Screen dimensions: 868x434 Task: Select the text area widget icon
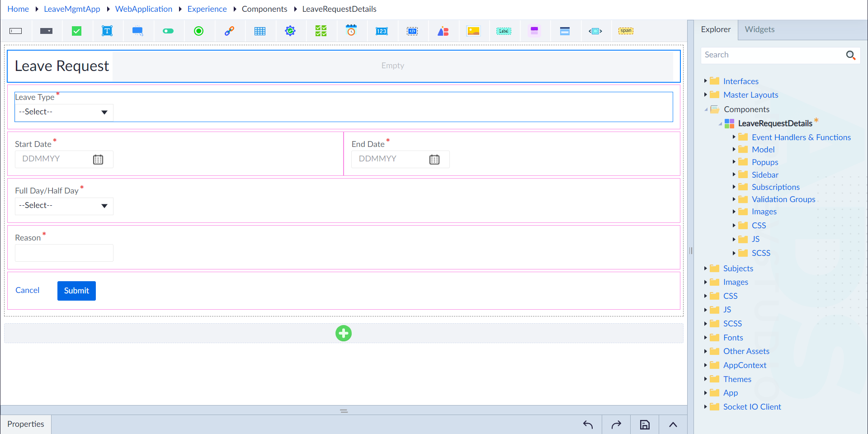pos(107,31)
